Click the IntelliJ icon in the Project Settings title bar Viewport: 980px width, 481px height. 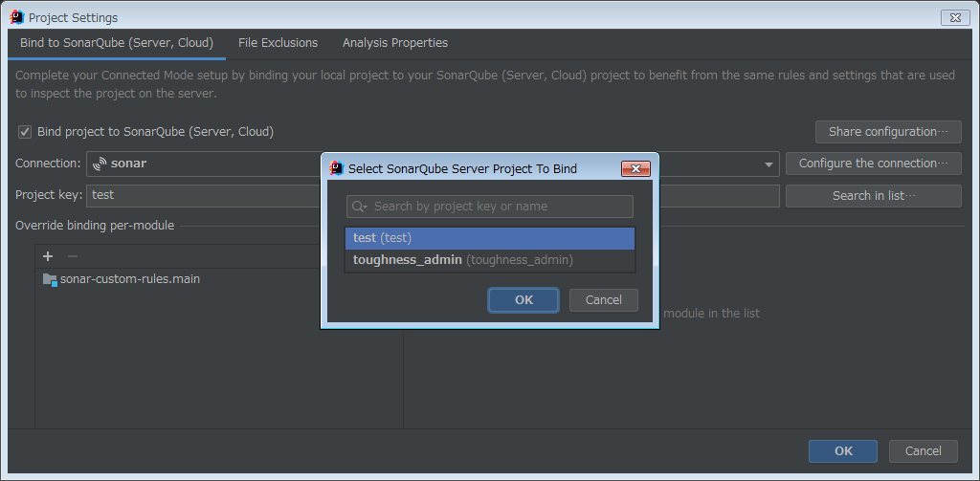[16, 17]
